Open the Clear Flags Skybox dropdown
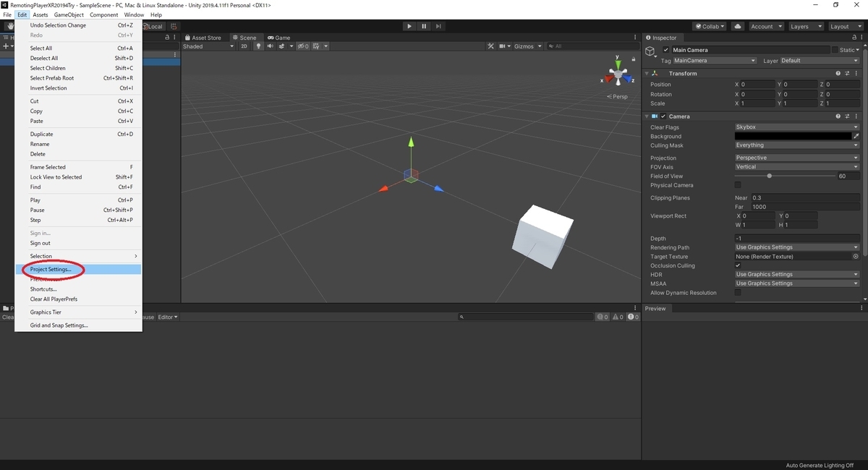 [797, 127]
